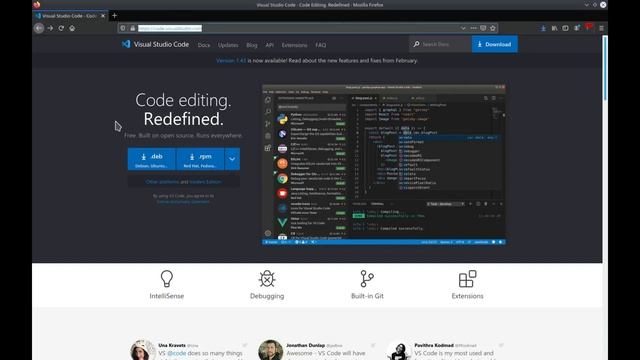Image resolution: width=640 pixels, height=360 pixels.
Task: Select the Visual Studio Code browser tab
Action: (x=70, y=16)
